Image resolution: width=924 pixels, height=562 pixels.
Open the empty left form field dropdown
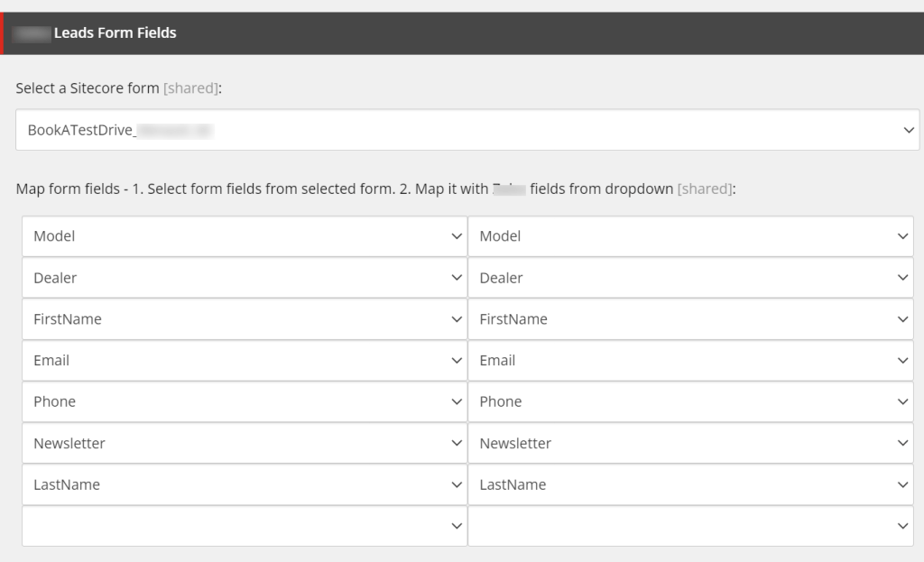245,526
